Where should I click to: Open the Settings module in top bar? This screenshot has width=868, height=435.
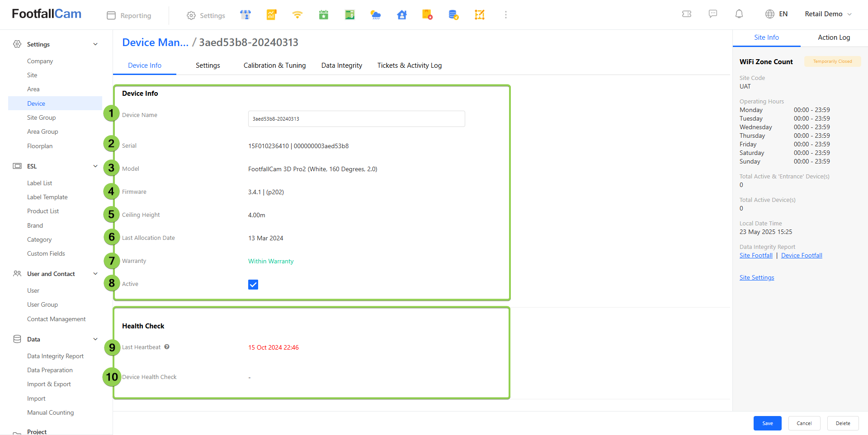[x=206, y=15]
